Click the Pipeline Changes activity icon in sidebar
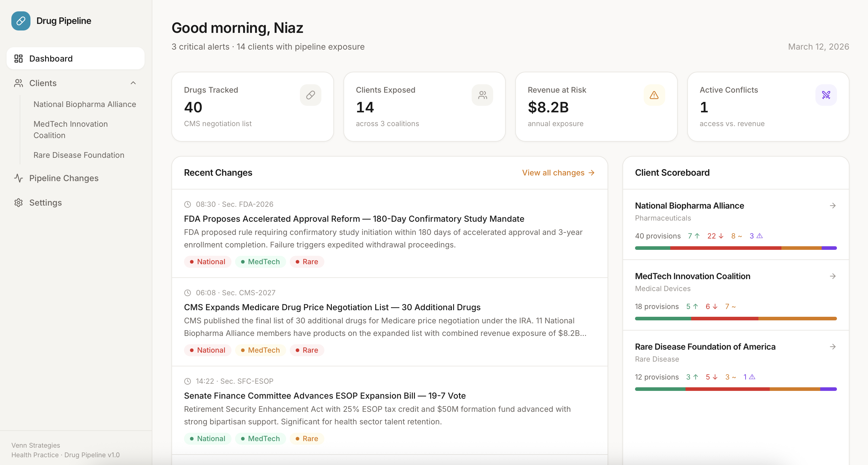Screen dimensions: 868x465 point(19,178)
